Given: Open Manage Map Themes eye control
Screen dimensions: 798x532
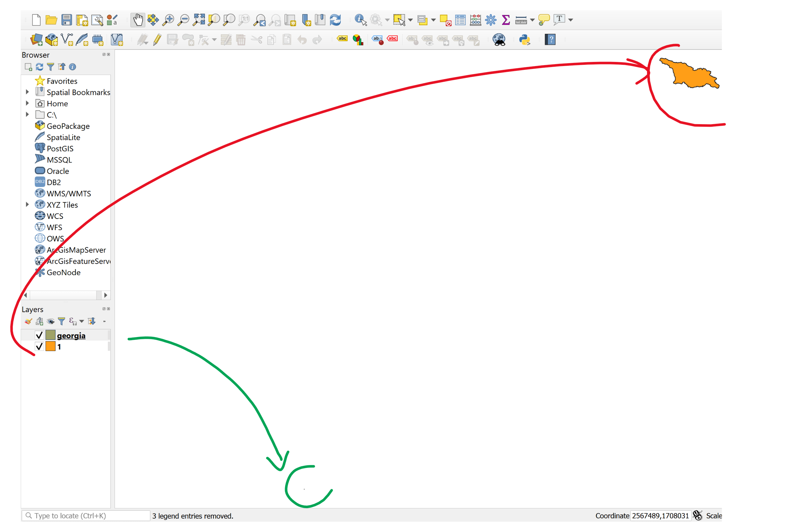Looking at the screenshot, I should [x=50, y=321].
